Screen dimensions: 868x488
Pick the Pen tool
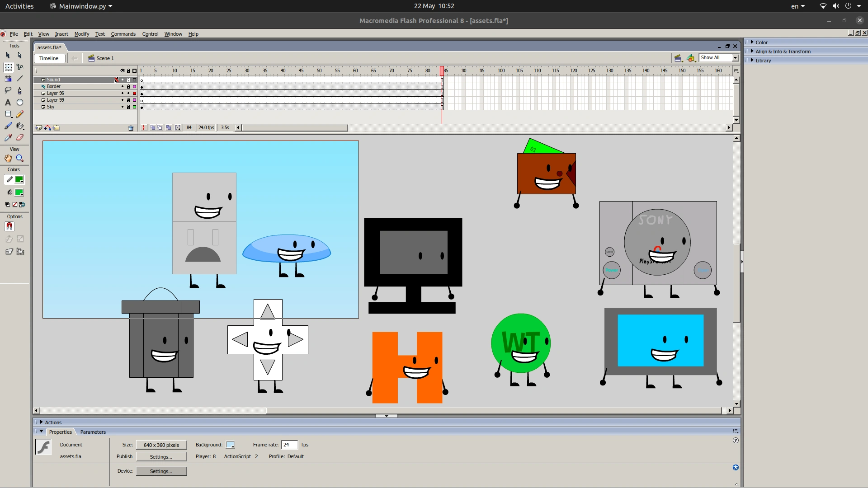[x=20, y=90]
